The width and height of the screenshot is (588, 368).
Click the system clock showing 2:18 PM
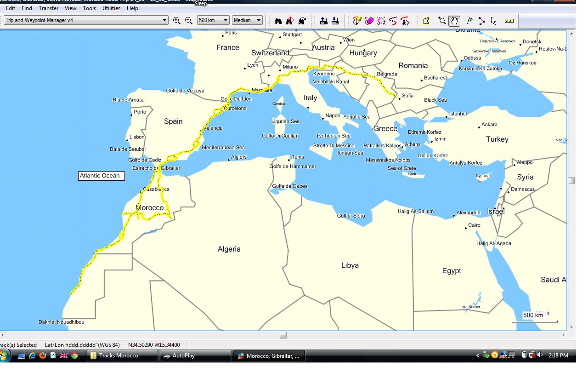558,356
